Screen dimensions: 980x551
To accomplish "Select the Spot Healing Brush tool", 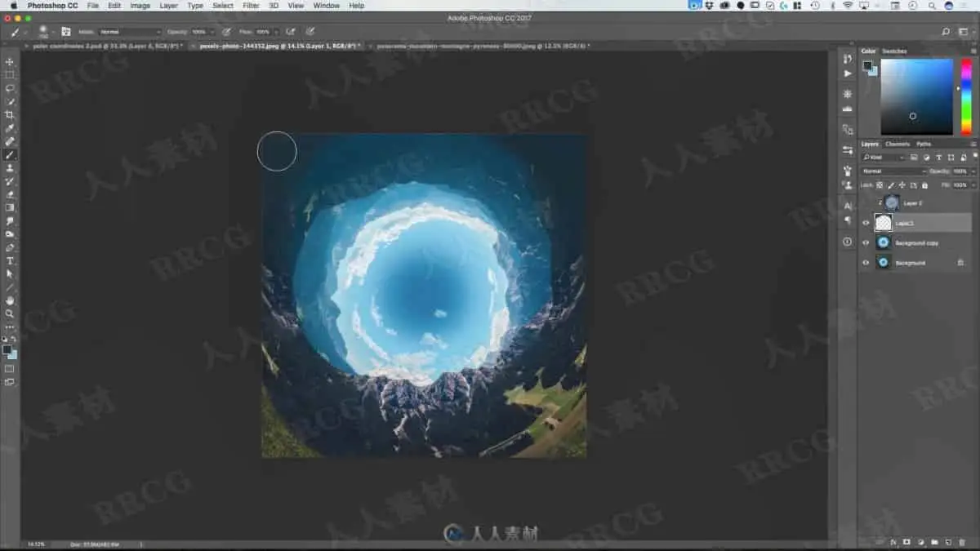I will click(10, 141).
